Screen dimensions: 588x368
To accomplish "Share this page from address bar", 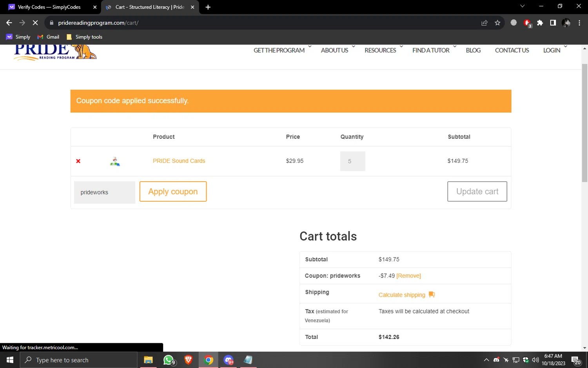I will point(485,23).
